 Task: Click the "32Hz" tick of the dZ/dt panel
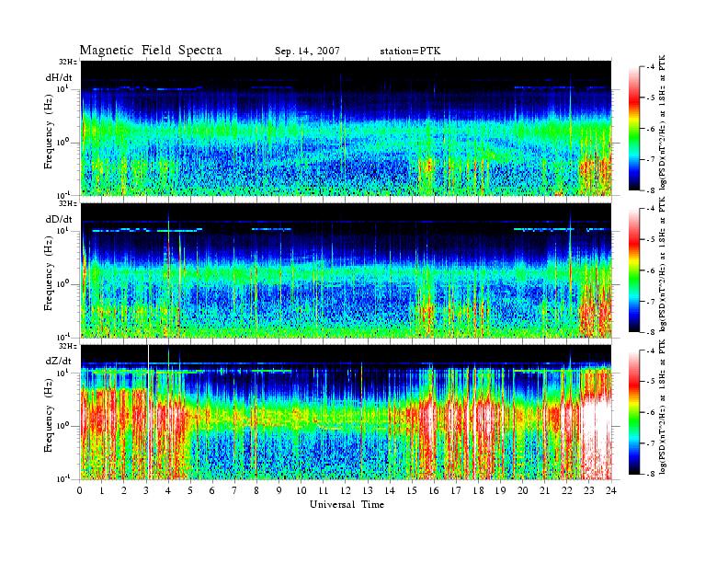[67, 346]
